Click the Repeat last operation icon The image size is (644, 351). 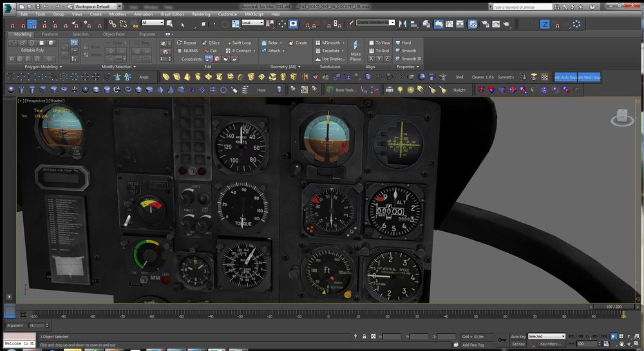pyautogui.click(x=180, y=43)
